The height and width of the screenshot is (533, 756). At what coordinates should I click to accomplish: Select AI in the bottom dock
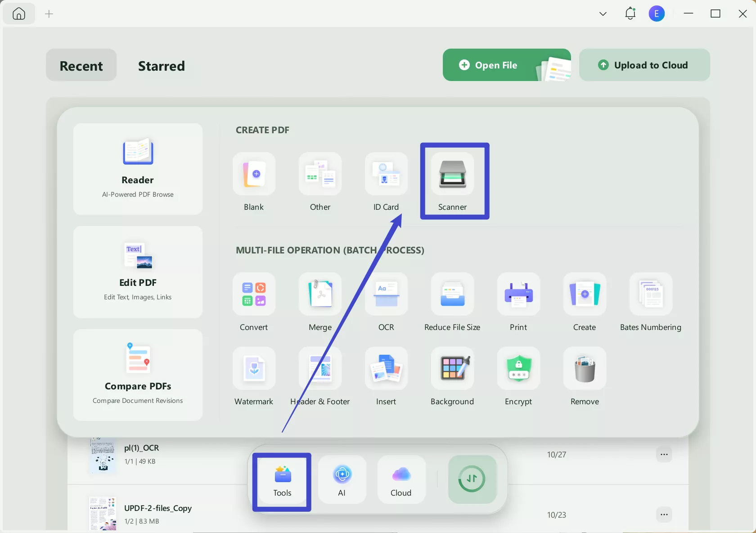[x=342, y=479]
